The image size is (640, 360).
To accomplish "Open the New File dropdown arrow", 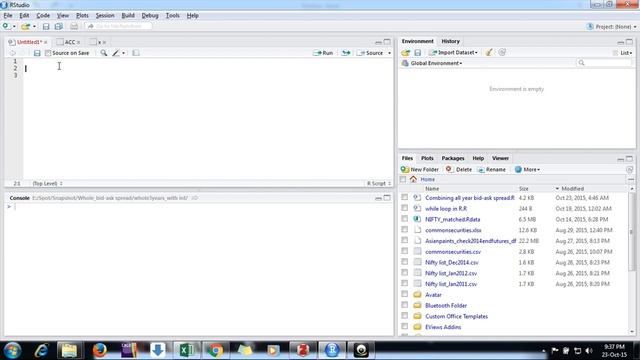I will click(14, 27).
